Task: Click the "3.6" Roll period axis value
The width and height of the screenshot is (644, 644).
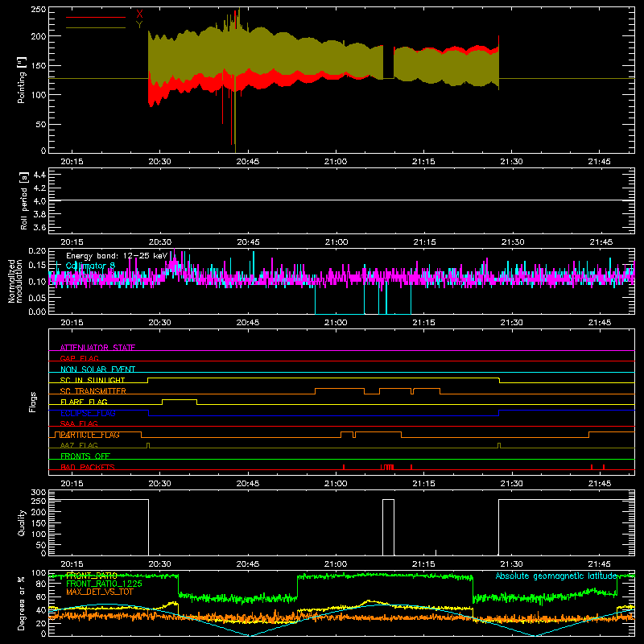Action: pos(39,228)
